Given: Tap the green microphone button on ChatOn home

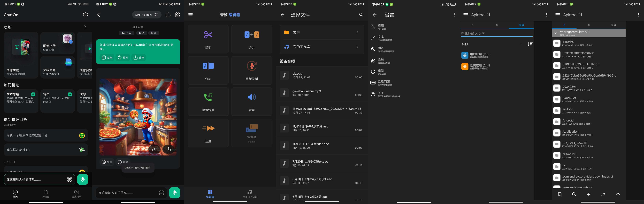Looking at the screenshot, I should click(x=82, y=179).
